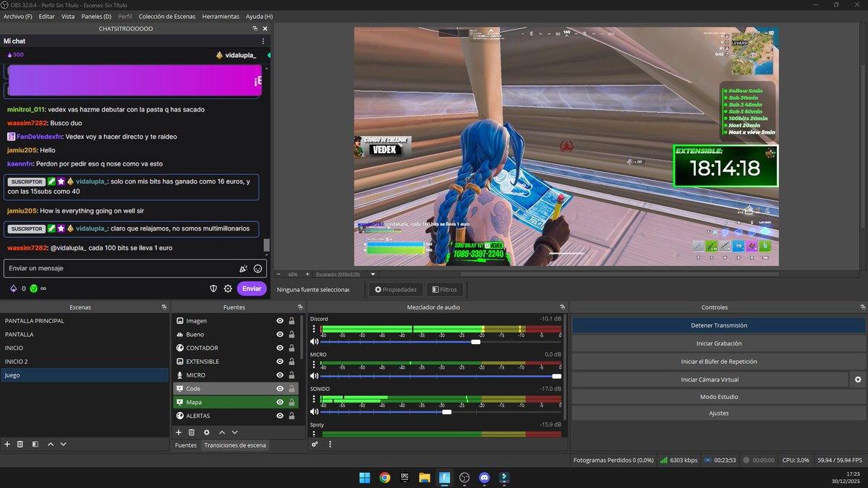Image resolution: width=868 pixels, height=488 pixels.
Task: Switch to the Fuentes tab at bottom
Action: [186, 445]
